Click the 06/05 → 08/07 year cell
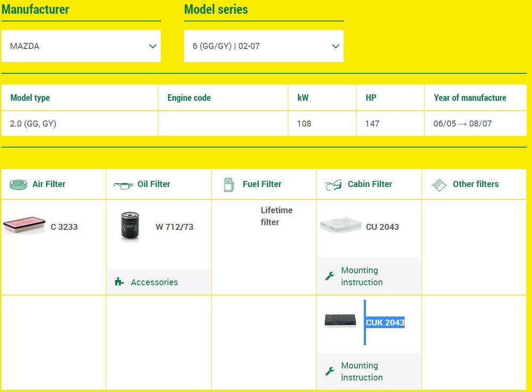Screen dimensions: 532x392 tap(476, 123)
